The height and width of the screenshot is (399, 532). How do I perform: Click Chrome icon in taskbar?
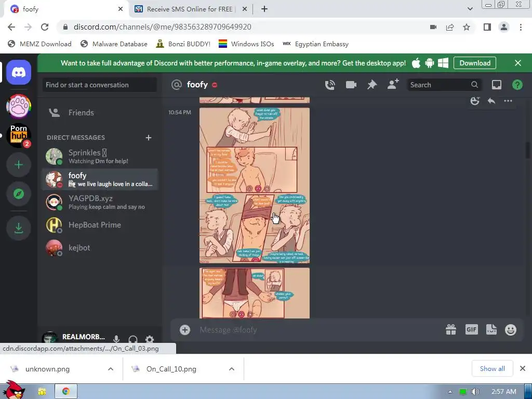(66, 392)
